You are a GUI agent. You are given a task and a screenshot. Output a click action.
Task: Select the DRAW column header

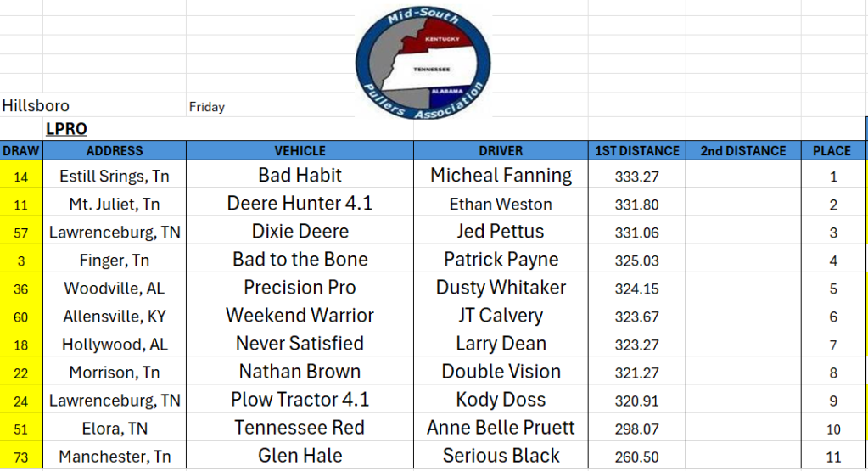[x=21, y=150]
